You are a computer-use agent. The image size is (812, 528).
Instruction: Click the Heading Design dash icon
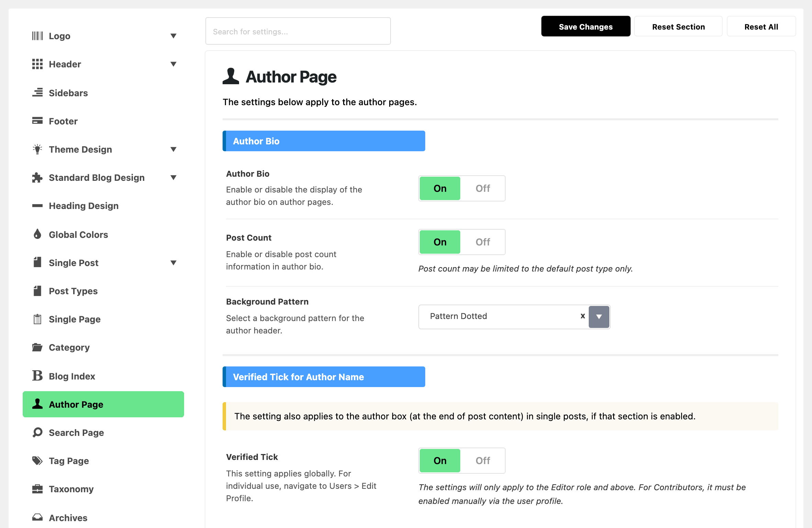[x=37, y=206]
